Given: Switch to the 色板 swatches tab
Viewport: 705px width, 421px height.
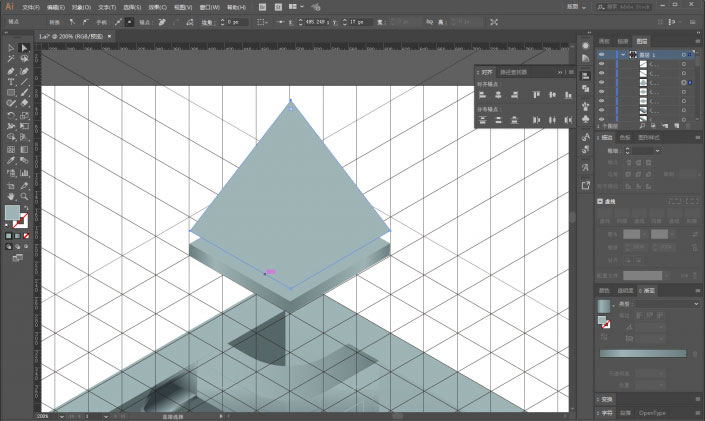Looking at the screenshot, I should click(625, 137).
